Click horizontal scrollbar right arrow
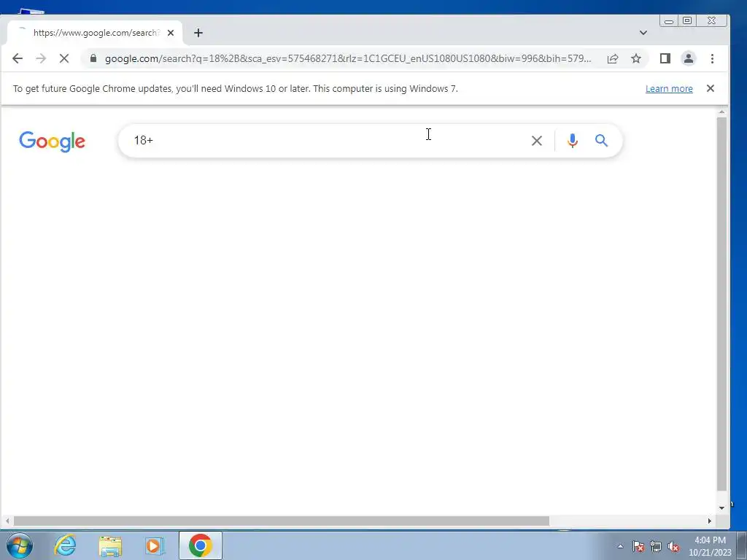Screen dimensions: 747x560 (x=709, y=521)
